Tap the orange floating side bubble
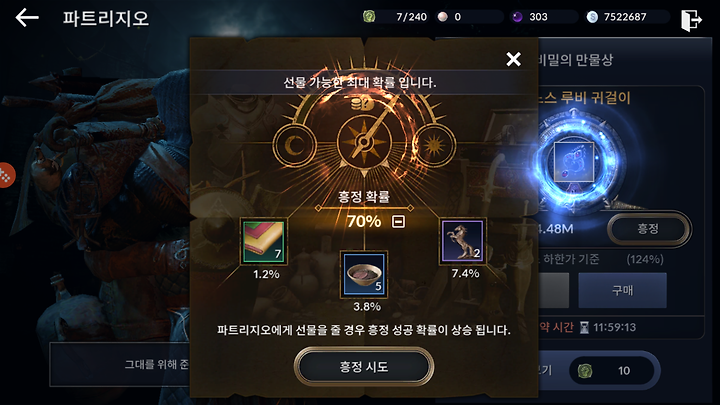The height and width of the screenshot is (405, 720). [x=6, y=175]
